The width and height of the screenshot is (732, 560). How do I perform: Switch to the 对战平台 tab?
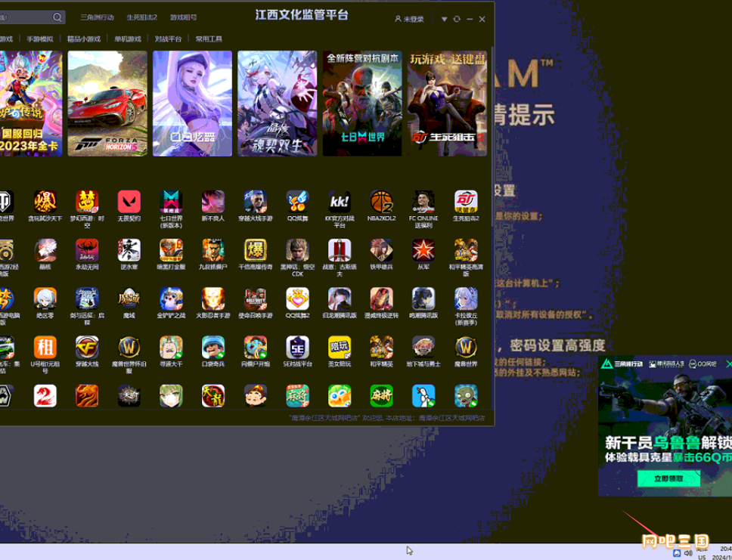coord(168,39)
